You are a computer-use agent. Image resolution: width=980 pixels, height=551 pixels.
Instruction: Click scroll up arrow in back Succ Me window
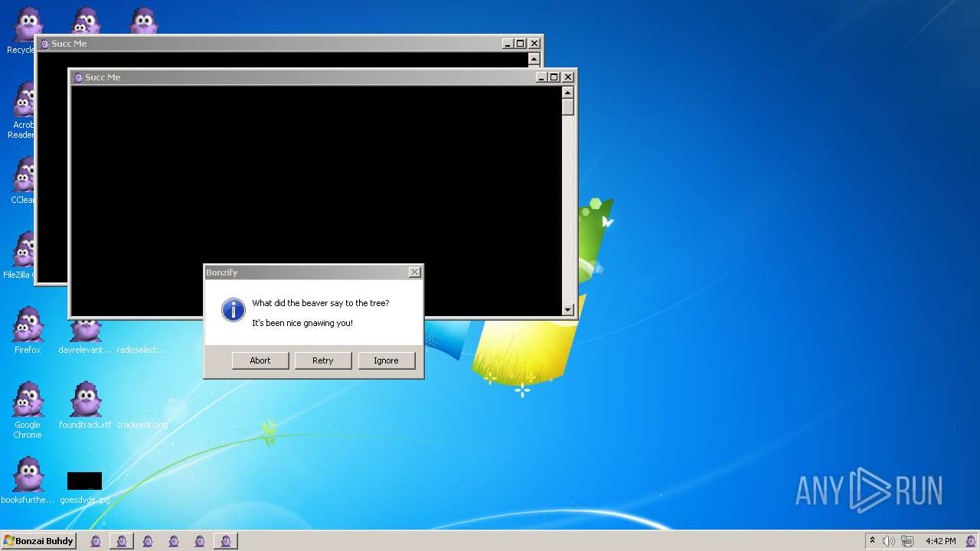pyautogui.click(x=534, y=59)
